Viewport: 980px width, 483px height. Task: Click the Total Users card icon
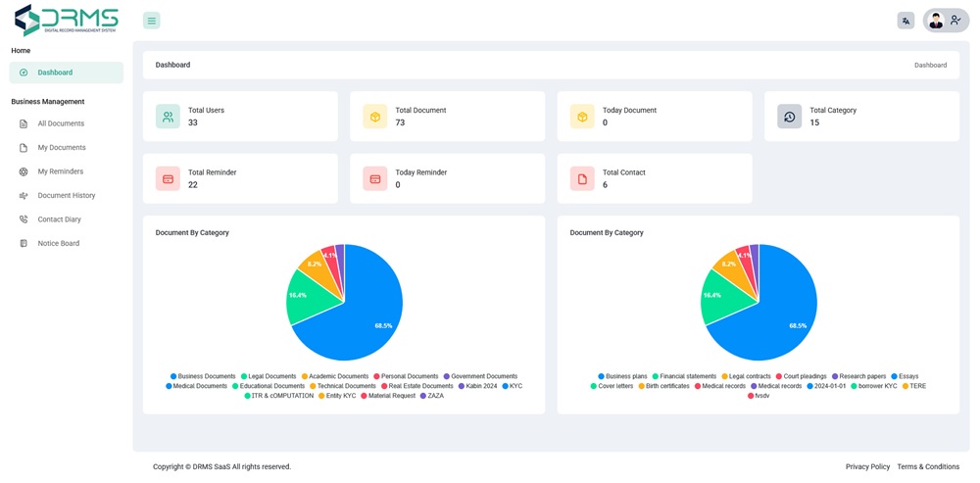[168, 117]
